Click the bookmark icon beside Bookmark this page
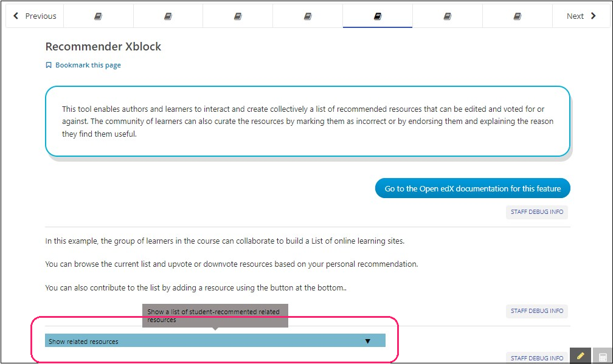The width and height of the screenshot is (613, 364). [49, 66]
